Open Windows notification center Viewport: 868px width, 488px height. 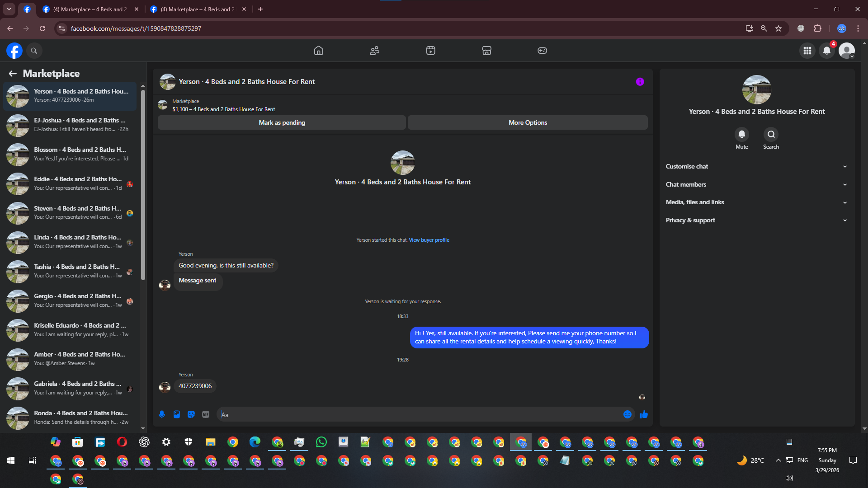[853, 460]
